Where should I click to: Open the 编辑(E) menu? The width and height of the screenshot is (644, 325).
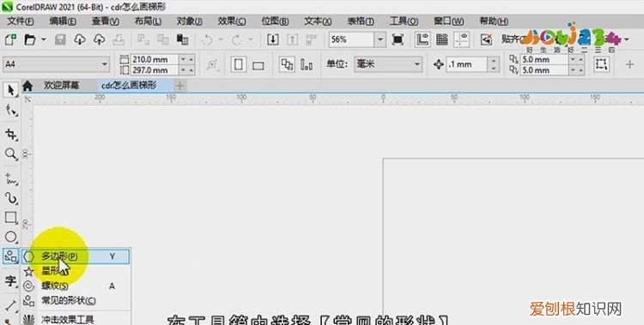pyautogui.click(x=63, y=21)
